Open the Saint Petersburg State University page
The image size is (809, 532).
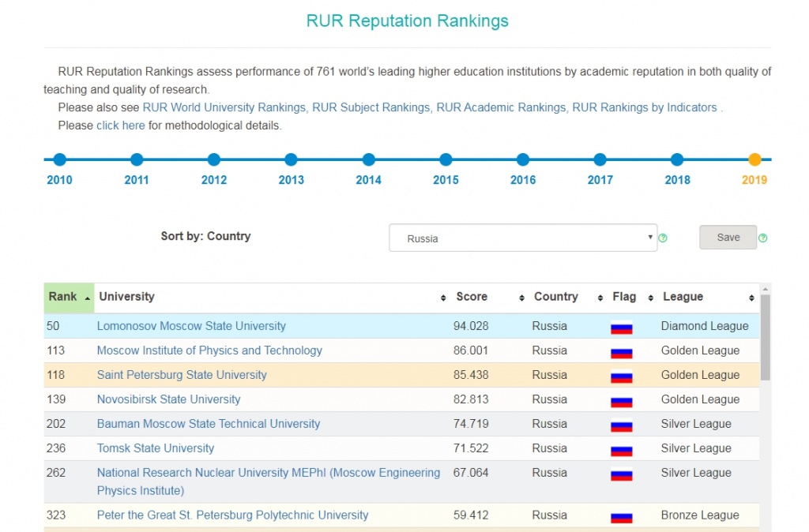tap(181, 375)
